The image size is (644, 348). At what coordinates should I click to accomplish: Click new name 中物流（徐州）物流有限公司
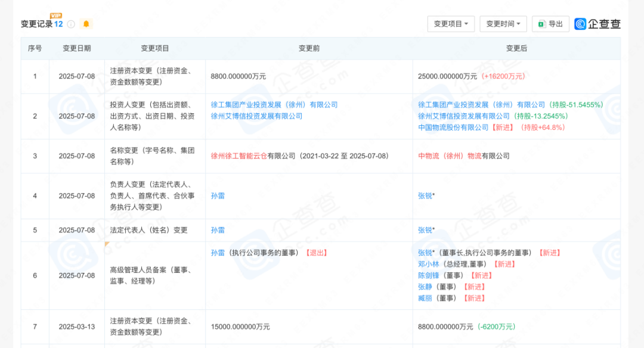[464, 156]
